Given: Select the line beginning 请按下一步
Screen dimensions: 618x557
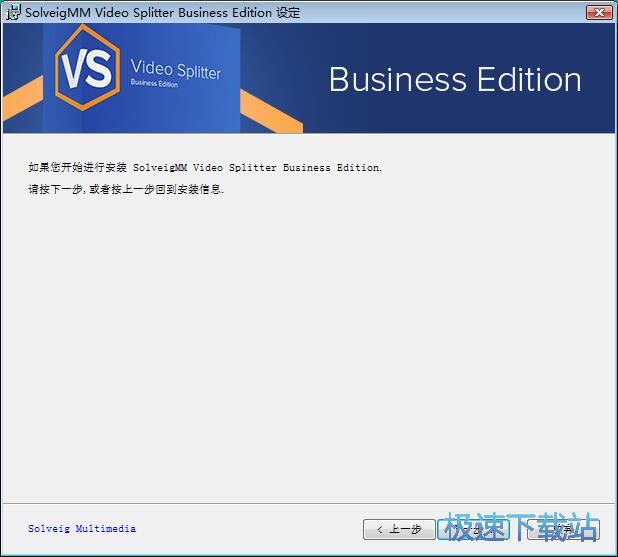Looking at the screenshot, I should (126, 190).
